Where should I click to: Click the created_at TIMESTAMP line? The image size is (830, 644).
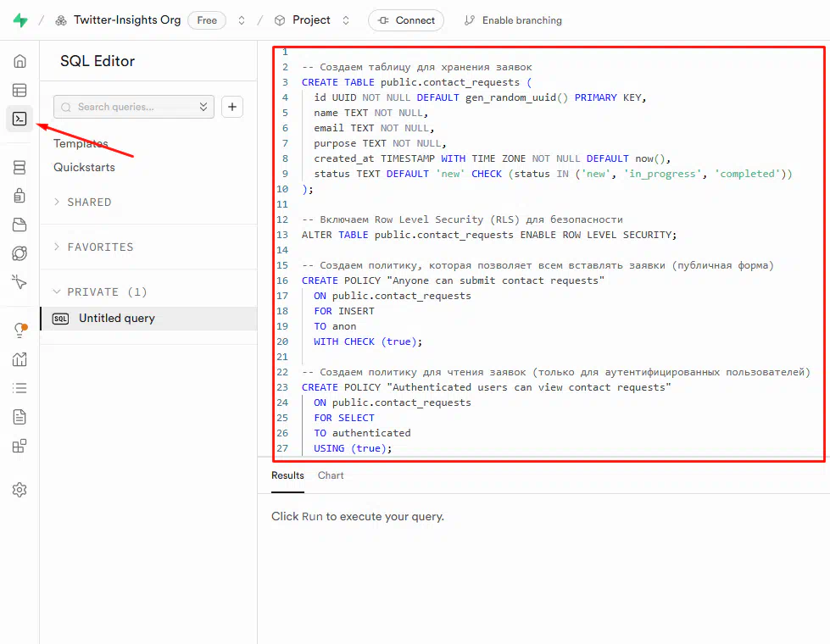click(493, 158)
